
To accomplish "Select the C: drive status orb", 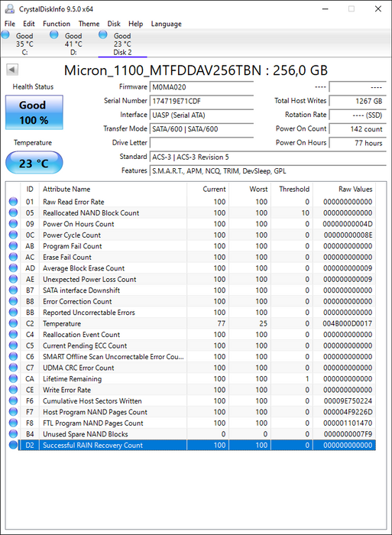I will (x=5, y=34).
